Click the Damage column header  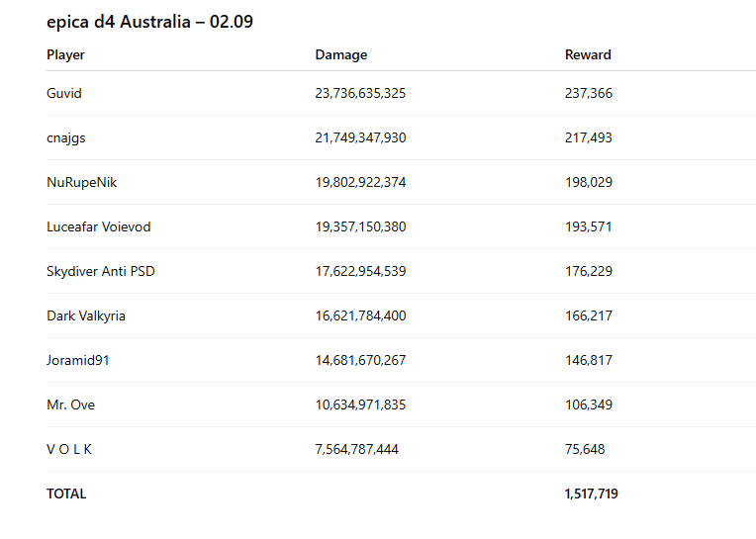click(x=341, y=55)
